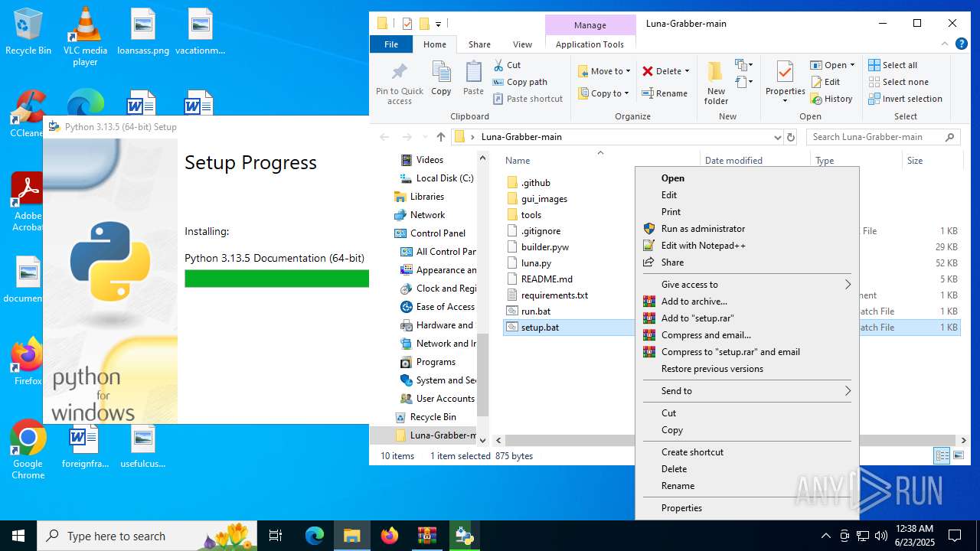980x551 pixels.
Task: Select Control Panel in navigation pane
Action: [x=437, y=233]
